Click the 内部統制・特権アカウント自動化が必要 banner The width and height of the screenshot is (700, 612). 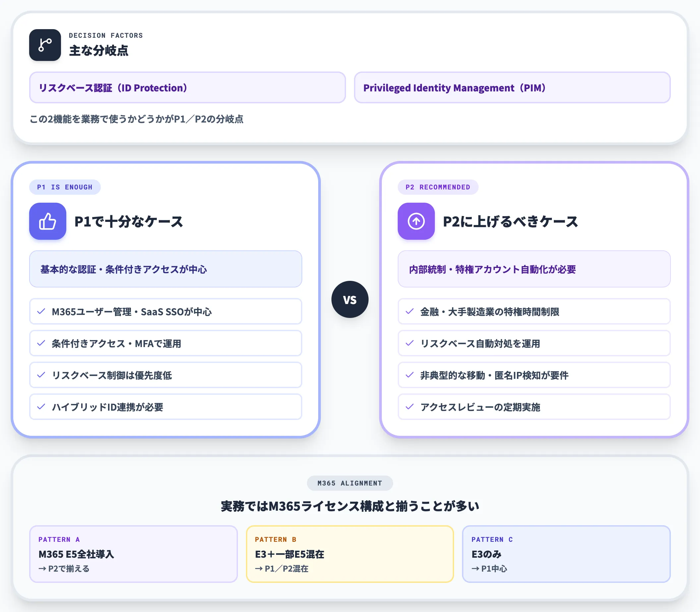pos(534,269)
